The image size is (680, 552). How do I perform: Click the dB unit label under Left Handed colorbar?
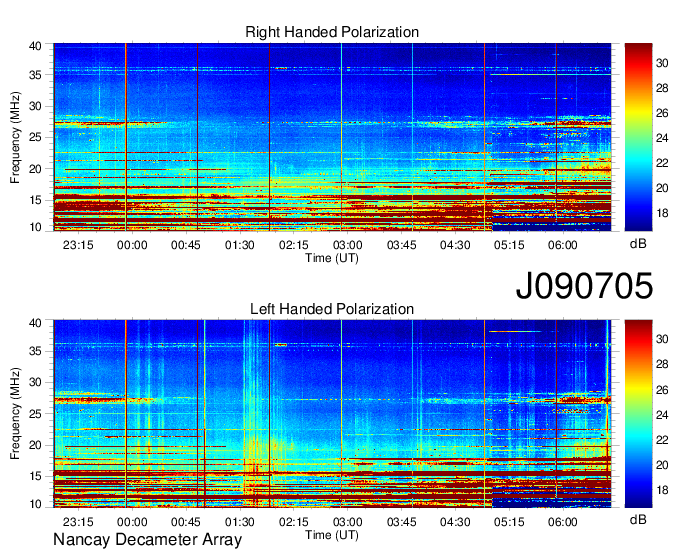[638, 519]
